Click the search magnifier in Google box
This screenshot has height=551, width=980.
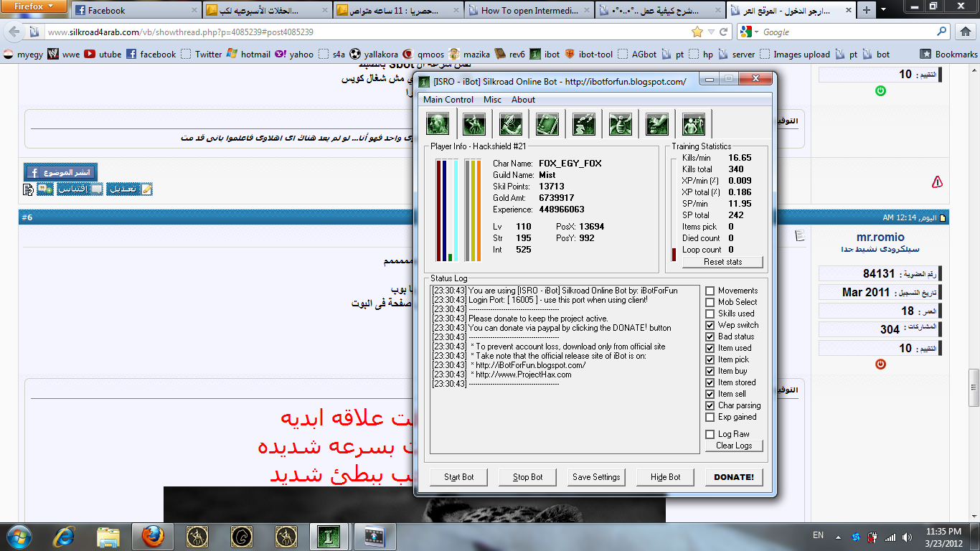941,32
